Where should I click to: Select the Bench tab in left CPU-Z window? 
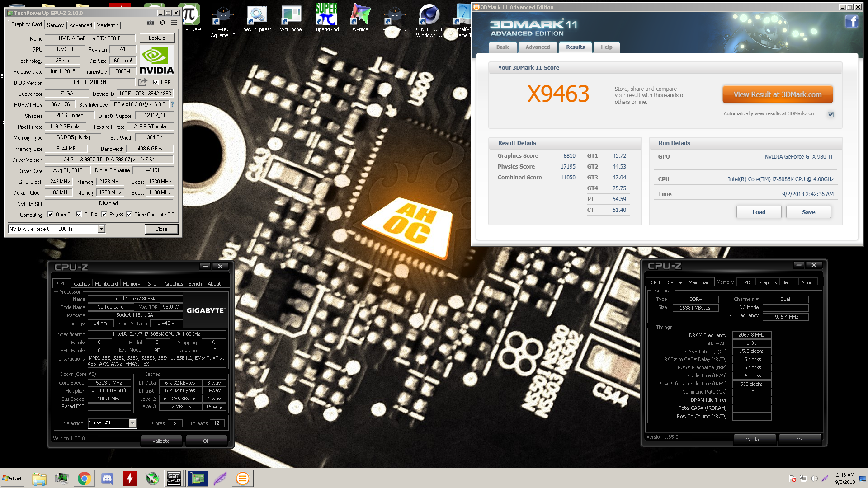195,284
